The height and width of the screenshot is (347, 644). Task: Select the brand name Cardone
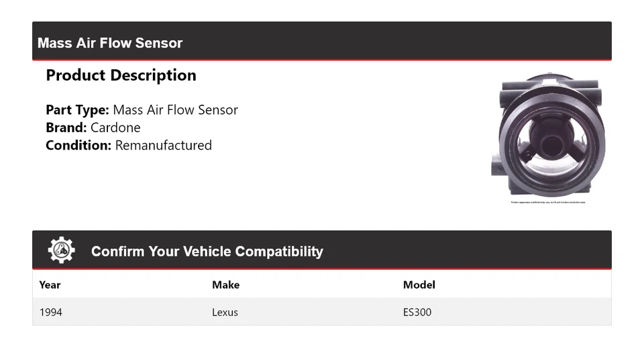click(x=115, y=128)
